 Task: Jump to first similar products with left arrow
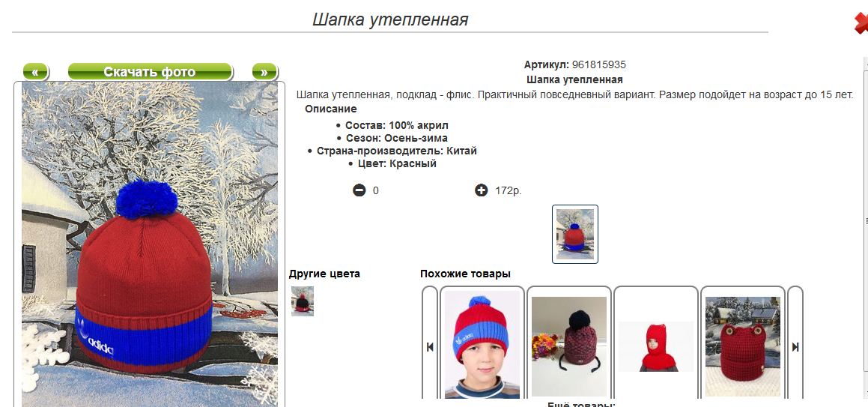430,347
